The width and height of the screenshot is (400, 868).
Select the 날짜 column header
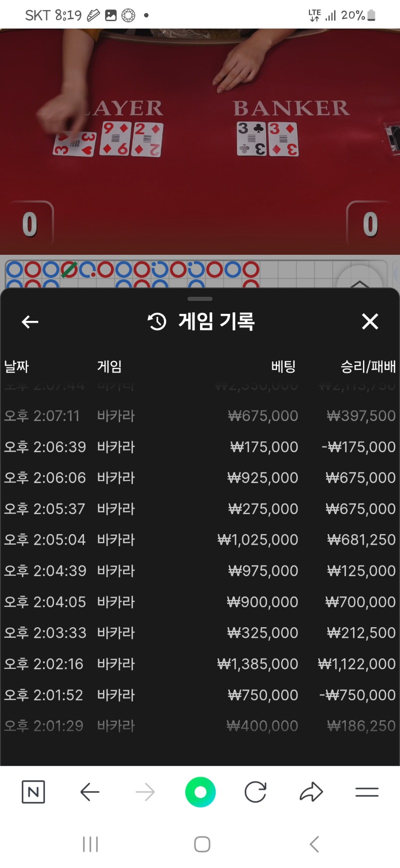pos(16,366)
